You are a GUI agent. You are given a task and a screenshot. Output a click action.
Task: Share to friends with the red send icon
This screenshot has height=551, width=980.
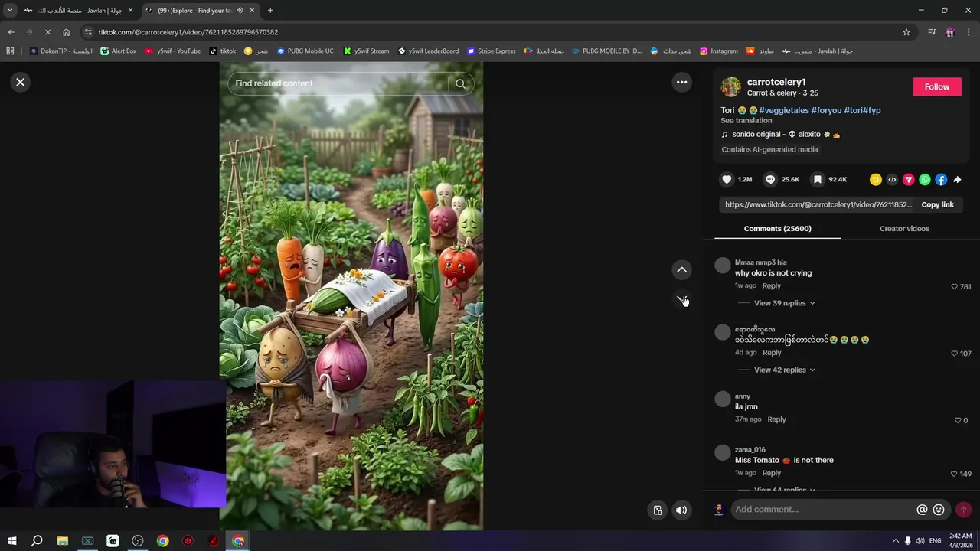click(x=909, y=180)
